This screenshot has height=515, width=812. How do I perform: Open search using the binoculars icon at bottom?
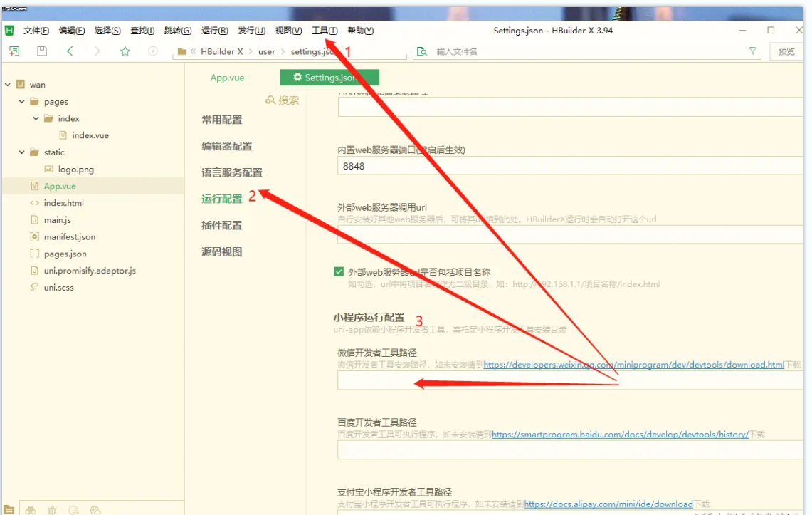pos(31,509)
